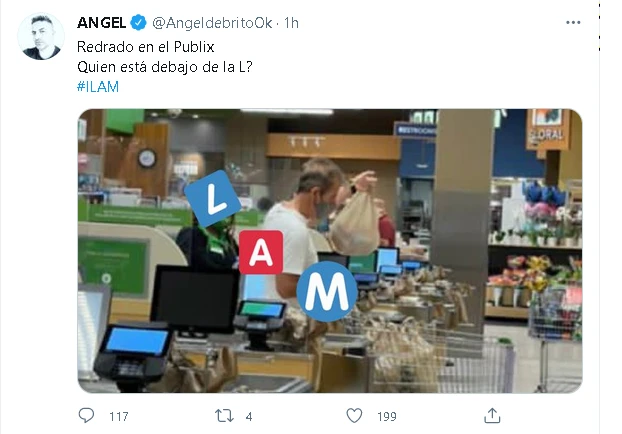Retweet using the retweet arrows icon

(x=224, y=416)
